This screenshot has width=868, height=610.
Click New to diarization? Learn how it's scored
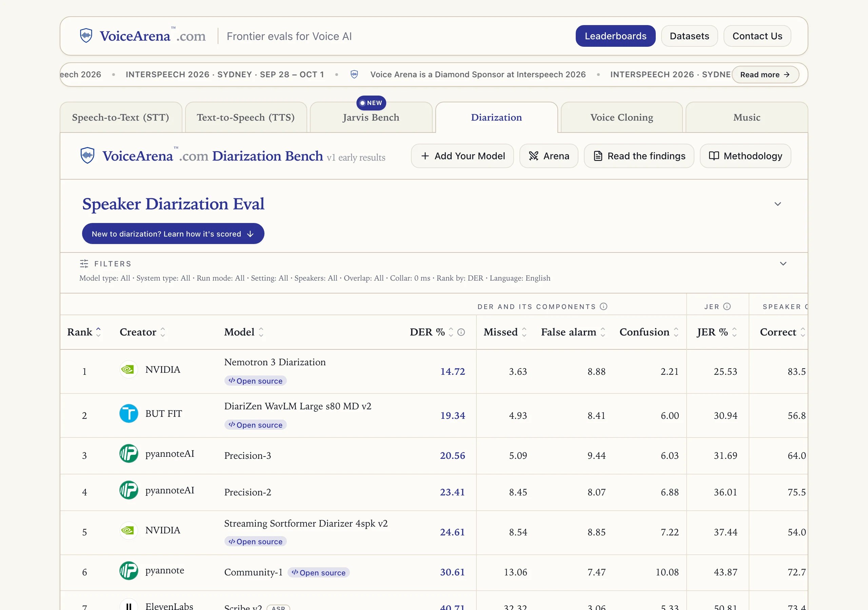[173, 234]
